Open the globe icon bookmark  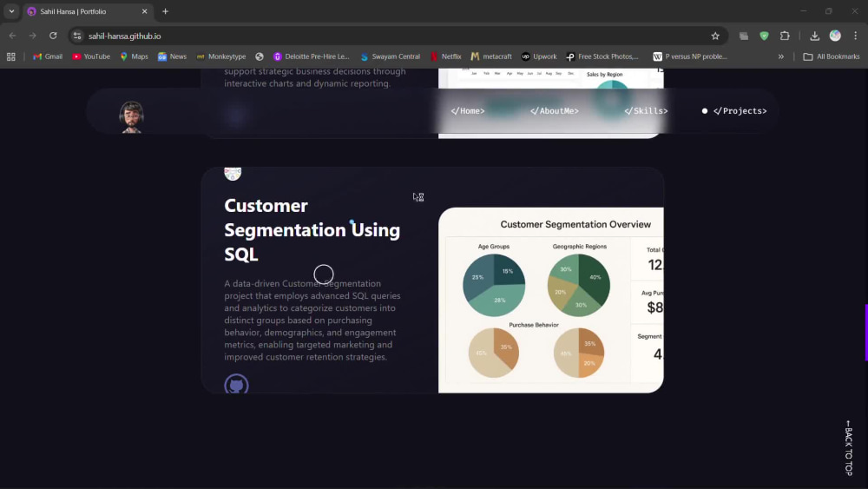pyautogui.click(x=259, y=56)
